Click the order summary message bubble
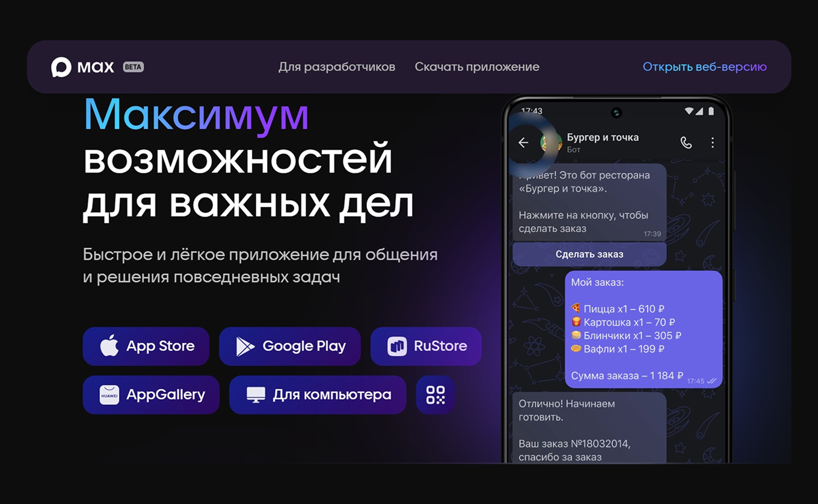The height and width of the screenshot is (504, 818). (x=643, y=328)
